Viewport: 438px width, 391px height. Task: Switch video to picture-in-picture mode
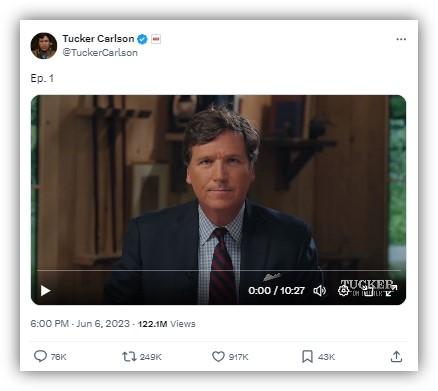(368, 291)
